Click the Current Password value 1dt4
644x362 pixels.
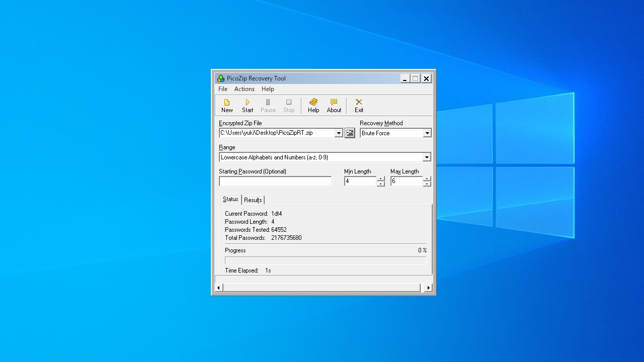tap(276, 214)
